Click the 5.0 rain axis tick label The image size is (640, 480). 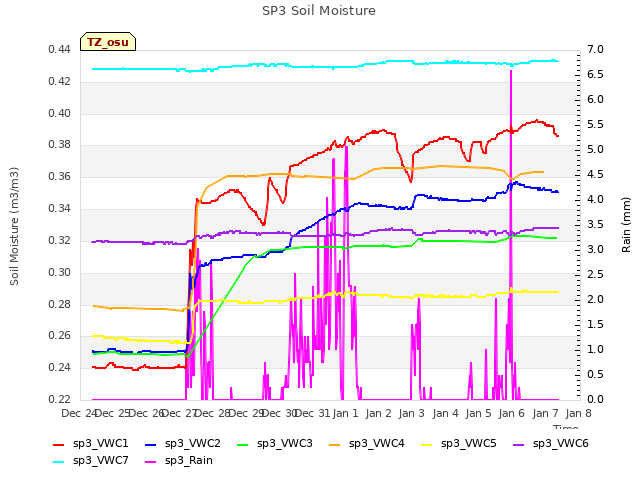[x=595, y=150]
